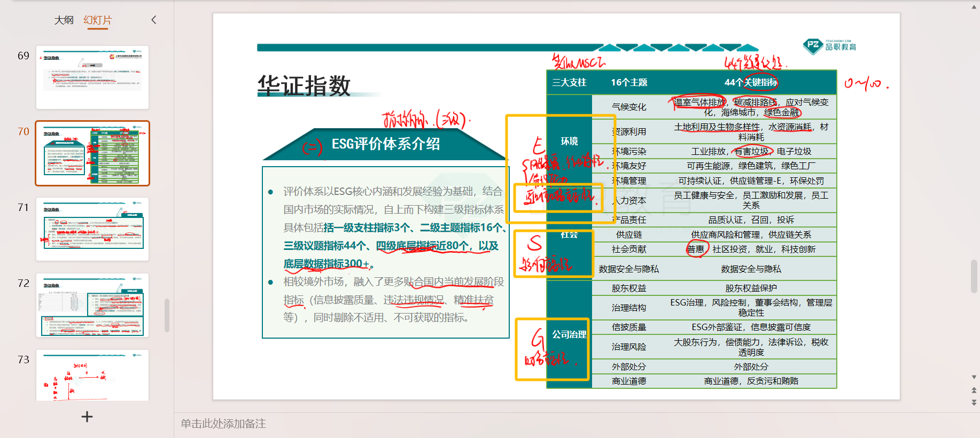Select the 资源利用 table cell
This screenshot has height=438, width=980.
629,131
